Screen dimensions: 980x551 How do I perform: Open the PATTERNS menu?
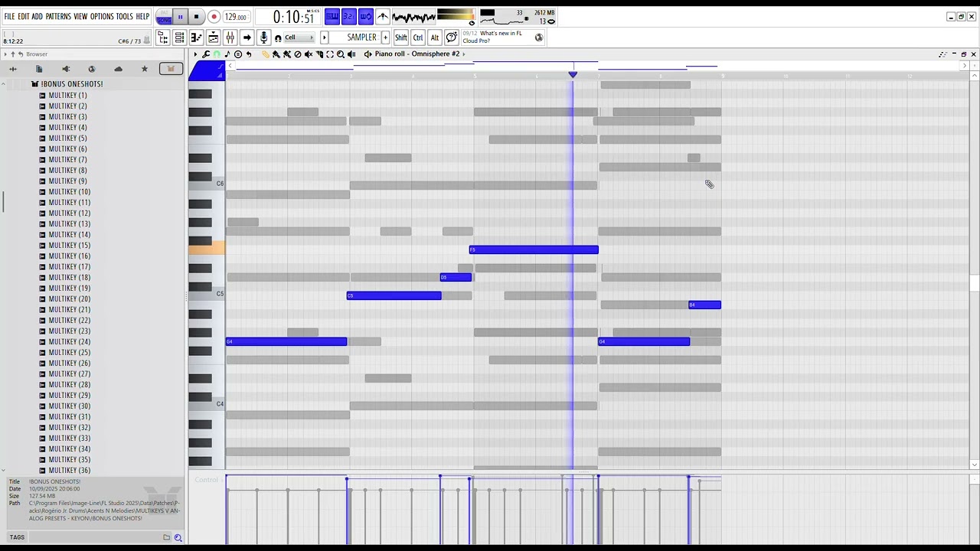58,17
